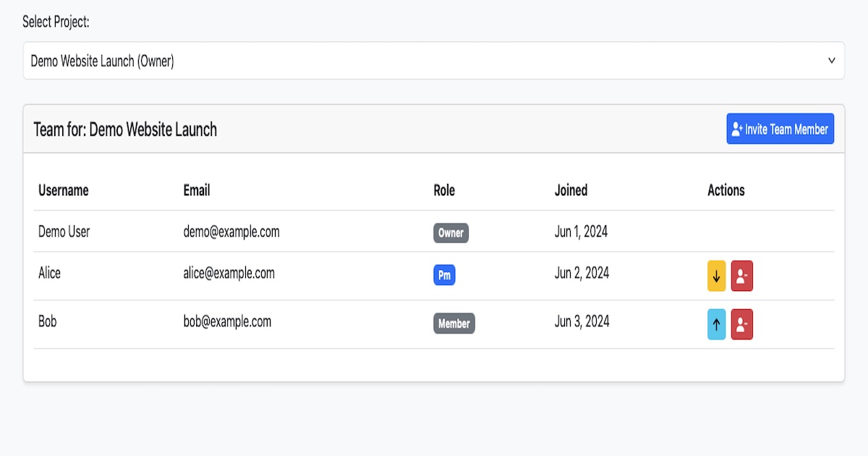Click the Team for: Demo Website Launch heading
868x456 pixels.
[x=125, y=130]
